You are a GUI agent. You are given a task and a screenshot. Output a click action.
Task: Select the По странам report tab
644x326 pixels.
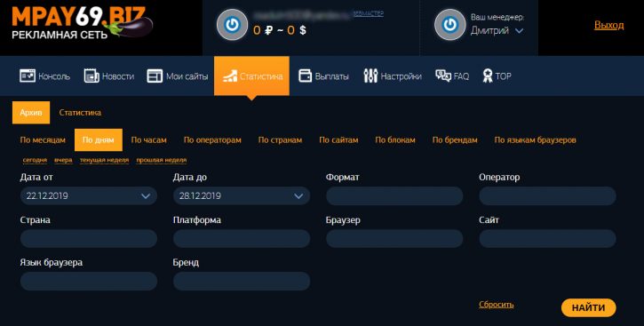(x=280, y=140)
